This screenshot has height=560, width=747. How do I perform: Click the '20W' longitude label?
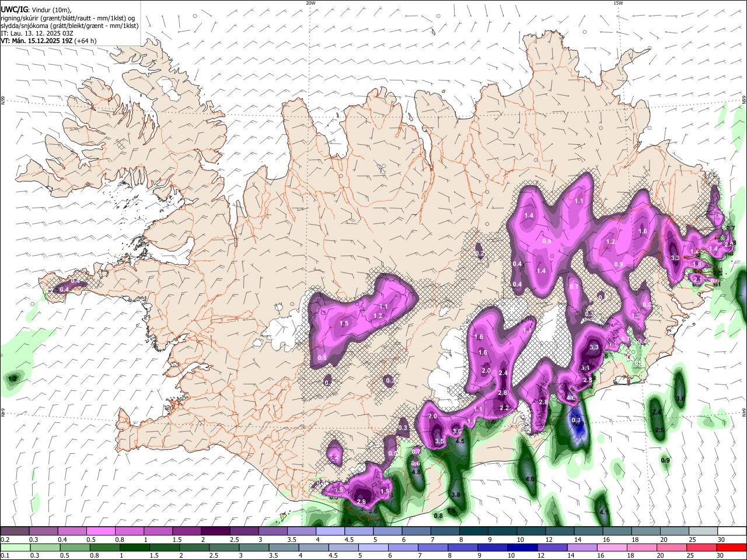tap(311, 3)
